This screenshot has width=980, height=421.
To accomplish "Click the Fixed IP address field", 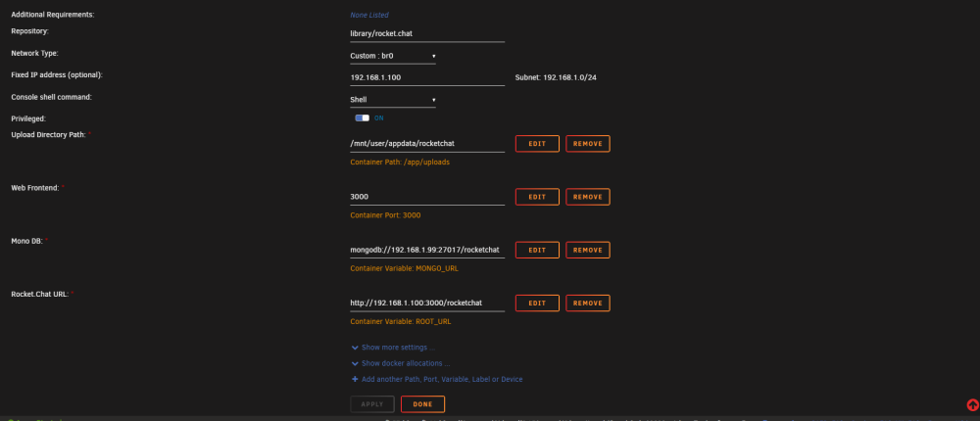I will point(427,78).
